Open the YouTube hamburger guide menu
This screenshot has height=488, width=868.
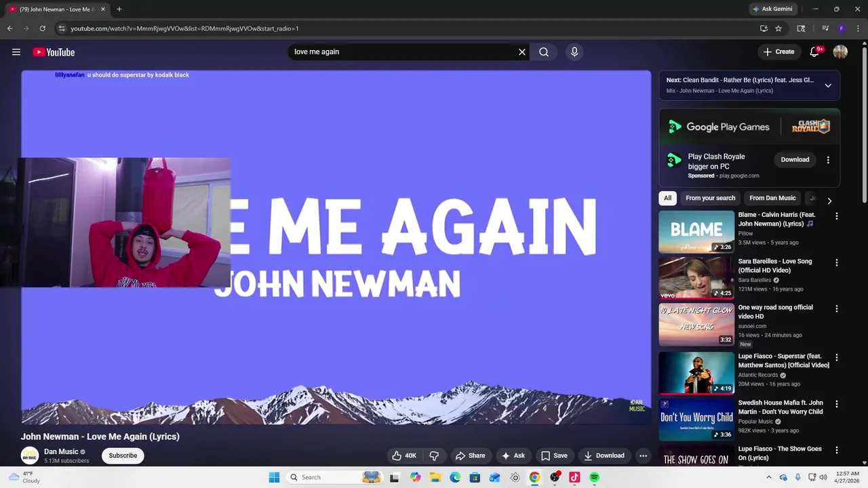pos(16,52)
